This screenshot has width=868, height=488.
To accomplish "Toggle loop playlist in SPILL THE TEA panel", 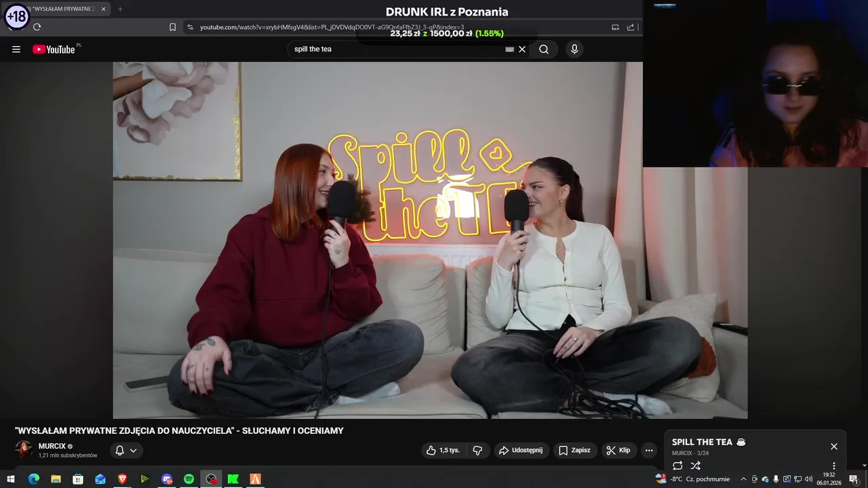I will [677, 466].
